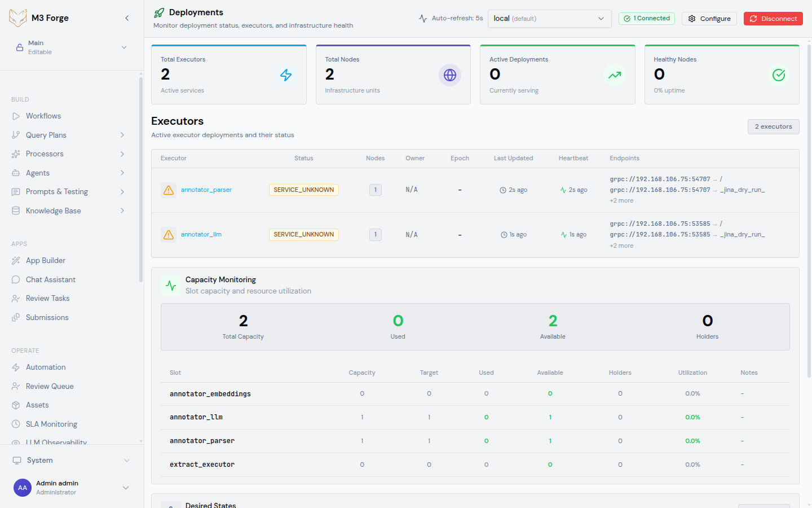Expand the Main Editable workspace selector
This screenshot has width=812, height=508.
click(x=70, y=47)
